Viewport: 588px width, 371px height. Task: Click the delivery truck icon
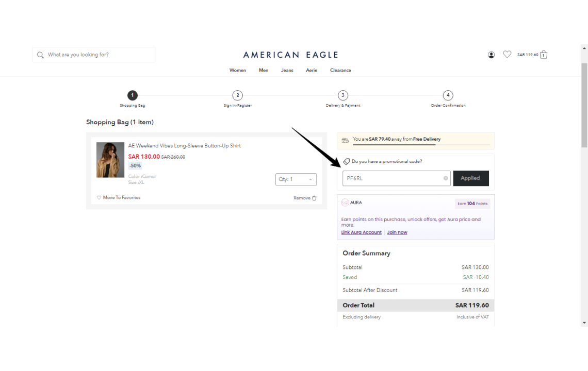[x=345, y=140]
